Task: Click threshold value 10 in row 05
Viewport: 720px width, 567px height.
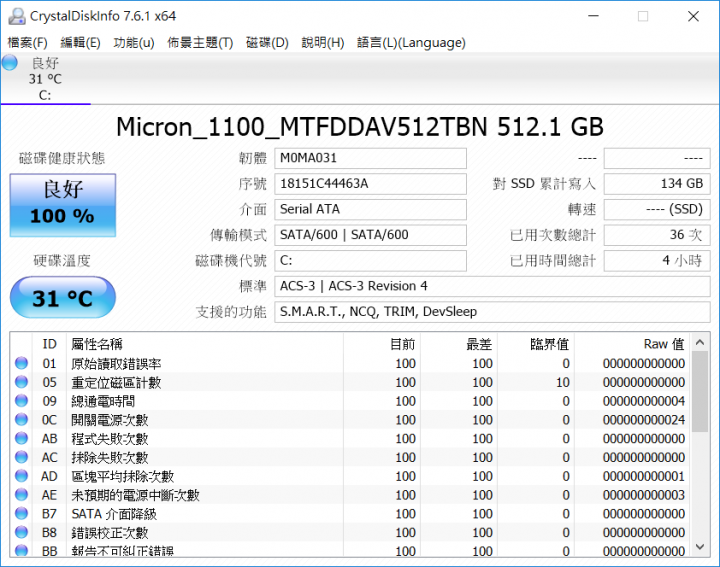Action: pyautogui.click(x=563, y=382)
